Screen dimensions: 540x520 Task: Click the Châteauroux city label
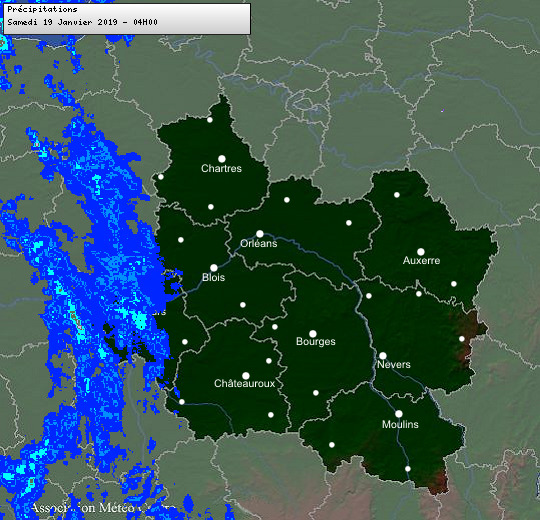point(245,383)
